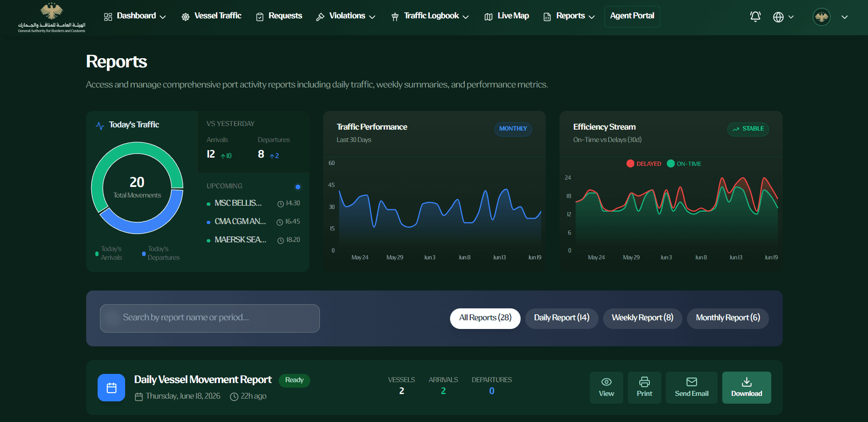
Task: Toggle the ON-TIME legend series
Action: (x=684, y=164)
